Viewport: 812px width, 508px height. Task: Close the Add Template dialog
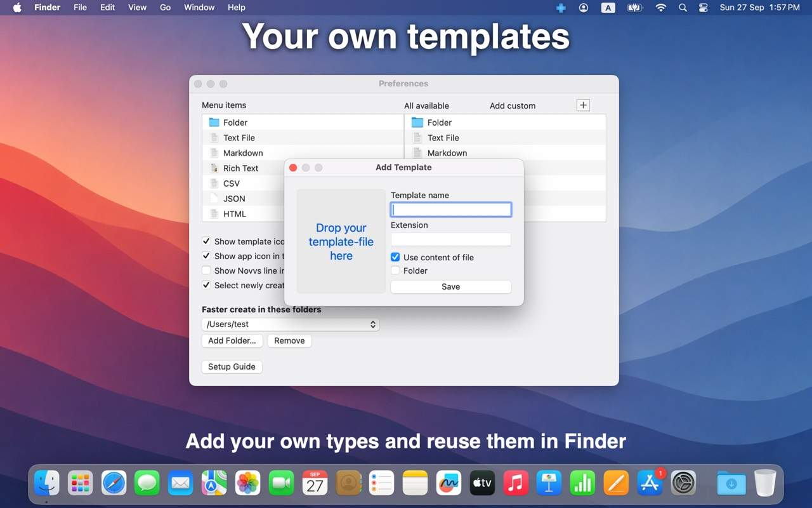point(293,168)
